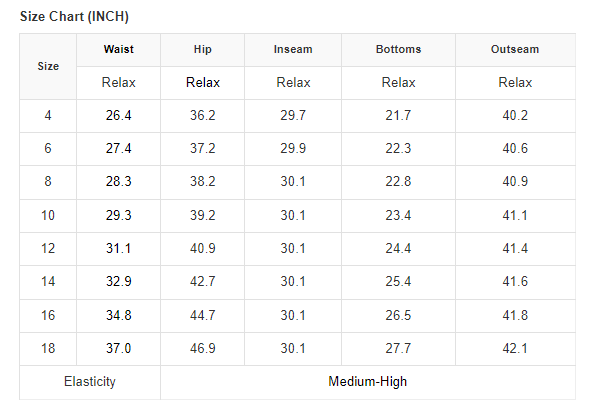The height and width of the screenshot is (409, 600).
Task: Select hip value 38.2 for size 8
Action: click(202, 181)
